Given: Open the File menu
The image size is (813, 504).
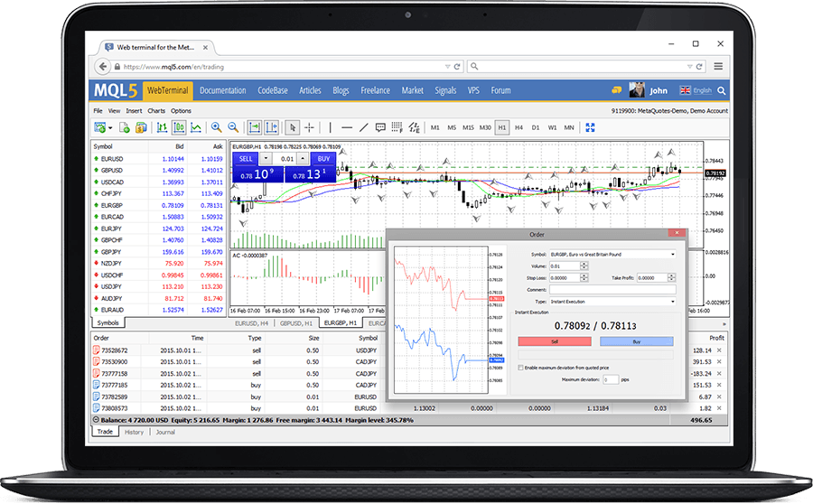Looking at the screenshot, I should (x=98, y=111).
